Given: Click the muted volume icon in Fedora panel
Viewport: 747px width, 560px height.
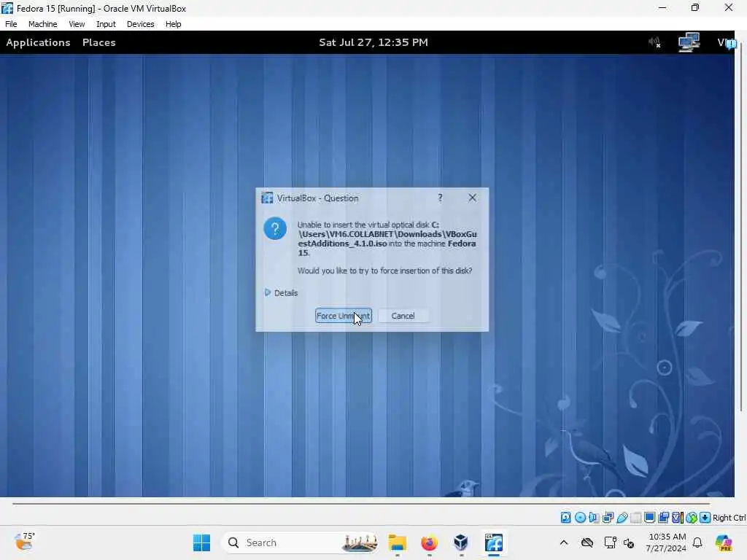Looking at the screenshot, I should pyautogui.click(x=654, y=42).
